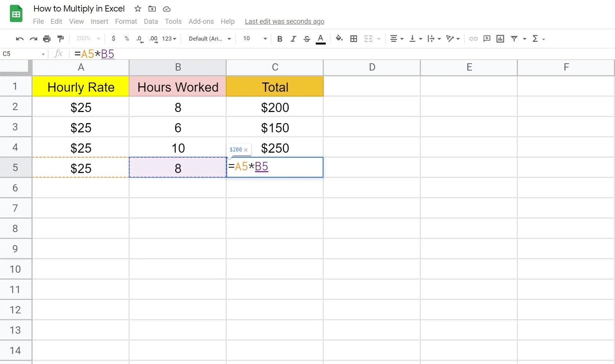
Task: Increase decimal places
Action: tap(153, 39)
